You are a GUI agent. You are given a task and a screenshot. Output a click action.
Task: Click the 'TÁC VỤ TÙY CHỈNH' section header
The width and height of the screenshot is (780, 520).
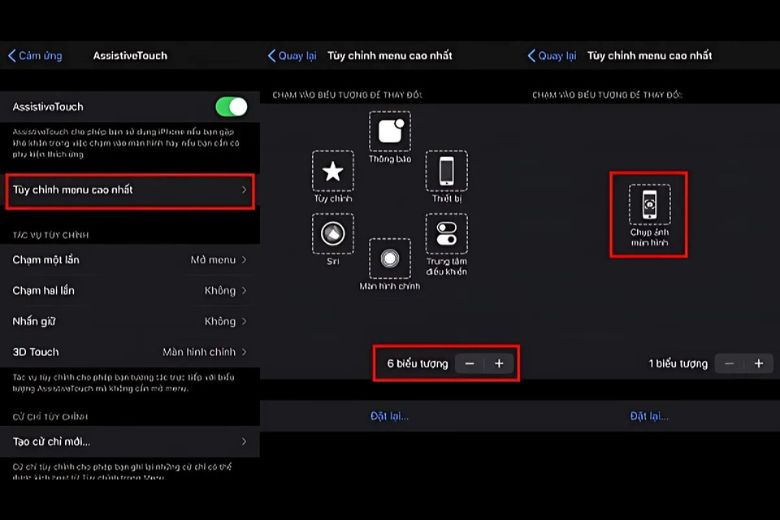[x=51, y=235]
